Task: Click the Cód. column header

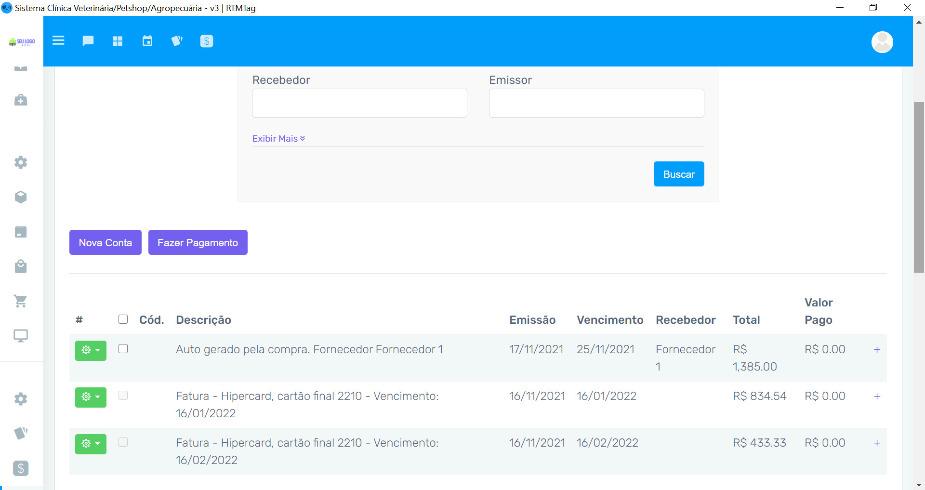Action: (x=152, y=320)
